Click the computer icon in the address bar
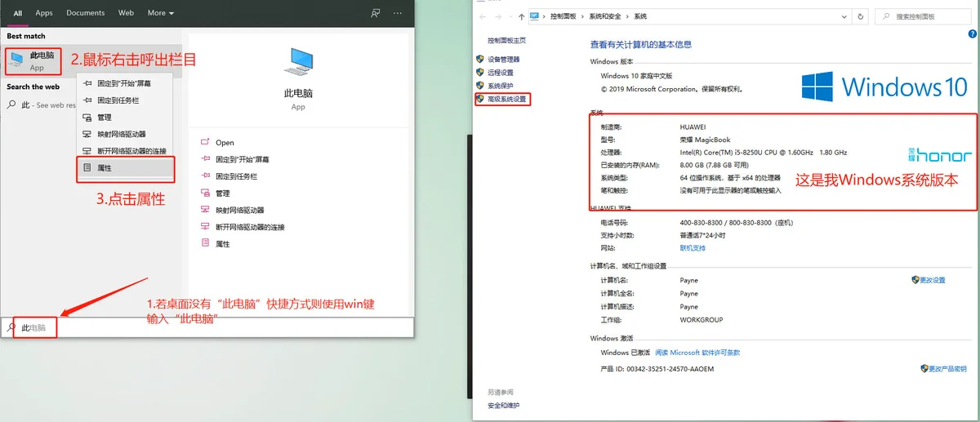The image size is (980, 422). point(535,16)
